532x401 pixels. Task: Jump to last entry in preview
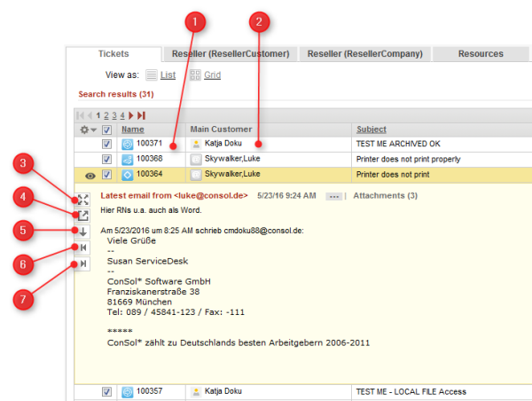coord(82,264)
